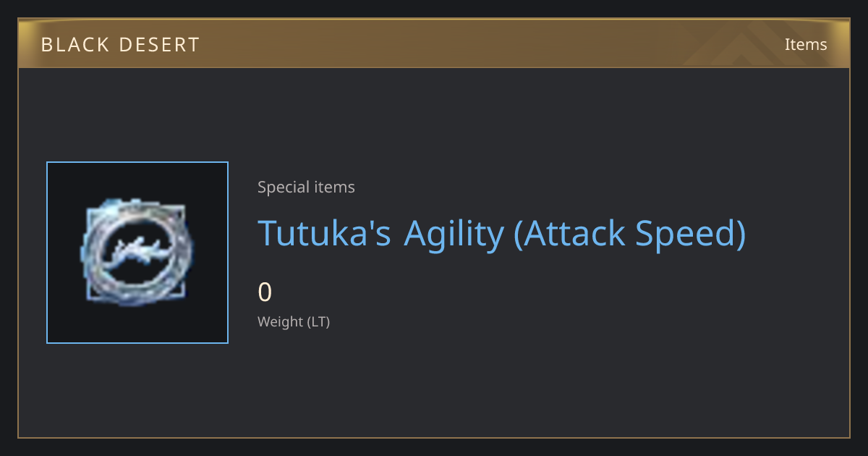
Task: Click the (Attack Speed) part of the title
Action: coord(629,235)
